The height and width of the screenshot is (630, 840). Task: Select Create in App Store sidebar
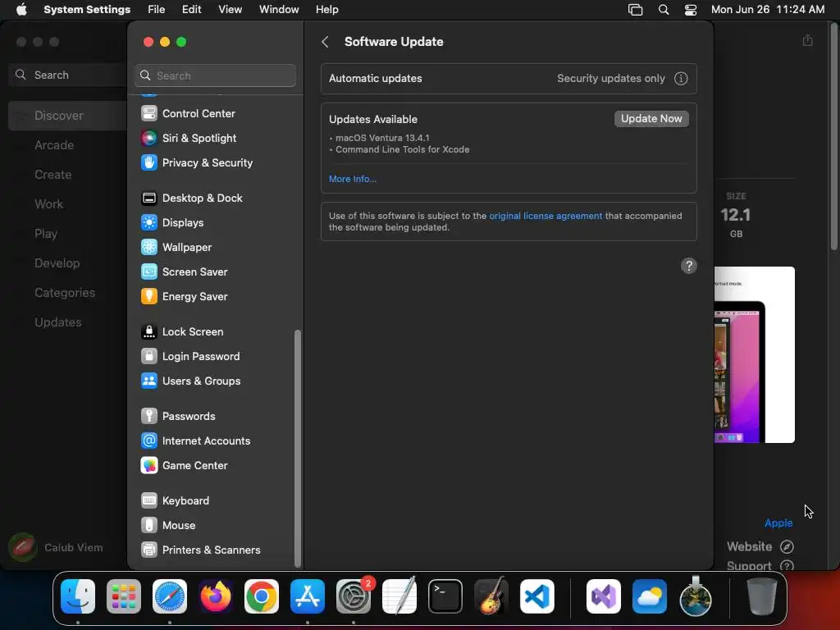[53, 175]
